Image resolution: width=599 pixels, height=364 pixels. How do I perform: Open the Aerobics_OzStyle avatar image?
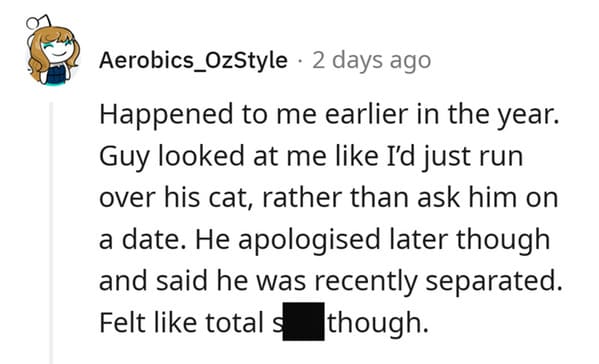click(52, 50)
